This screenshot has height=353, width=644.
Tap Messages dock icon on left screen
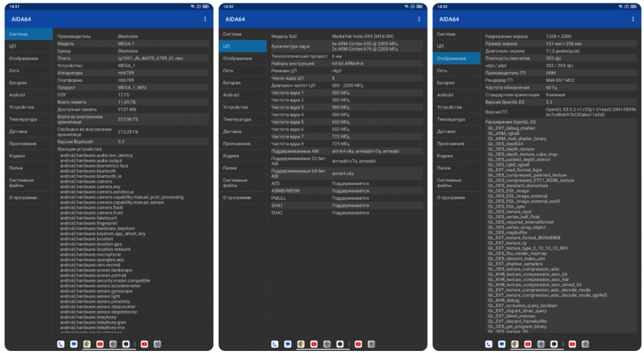[x=74, y=344]
